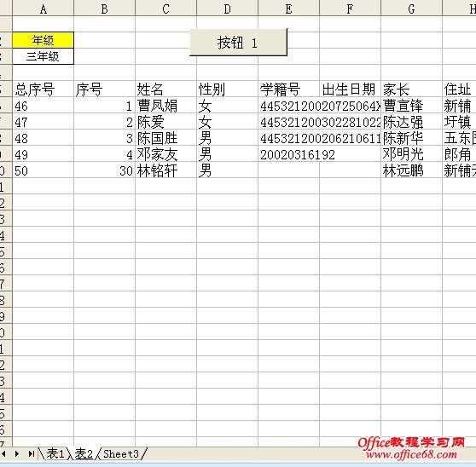Select column A header

coord(44,9)
